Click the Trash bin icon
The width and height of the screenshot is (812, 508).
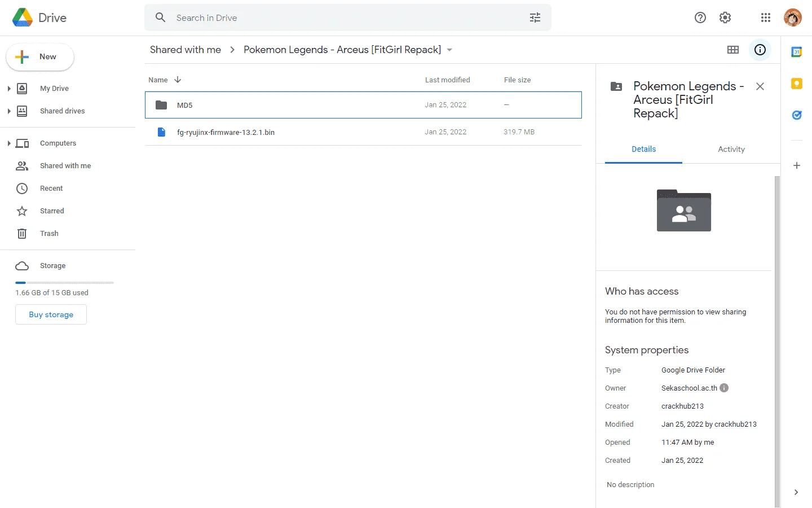point(22,234)
